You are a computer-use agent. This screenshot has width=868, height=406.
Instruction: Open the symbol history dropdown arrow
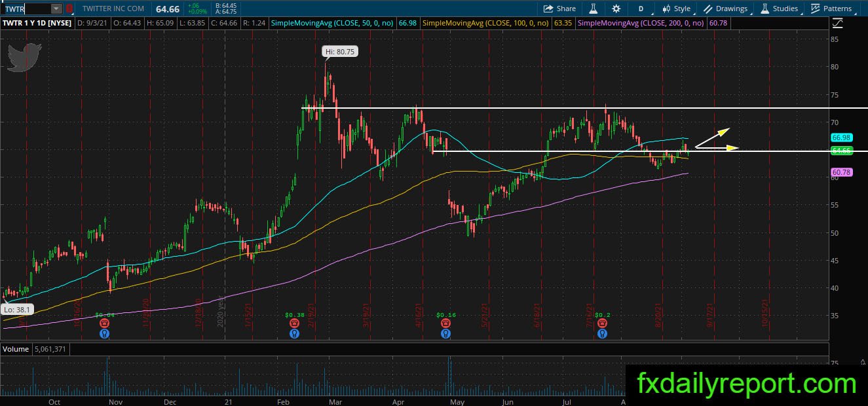(56, 9)
